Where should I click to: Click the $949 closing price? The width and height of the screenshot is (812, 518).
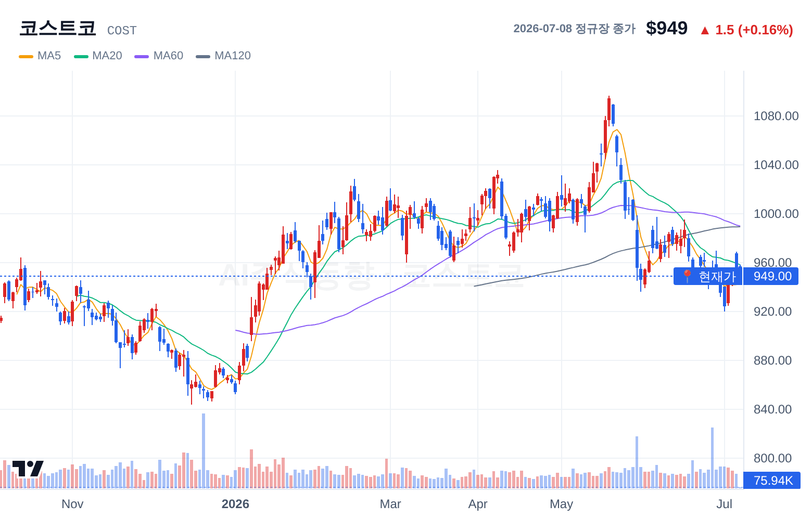click(667, 28)
